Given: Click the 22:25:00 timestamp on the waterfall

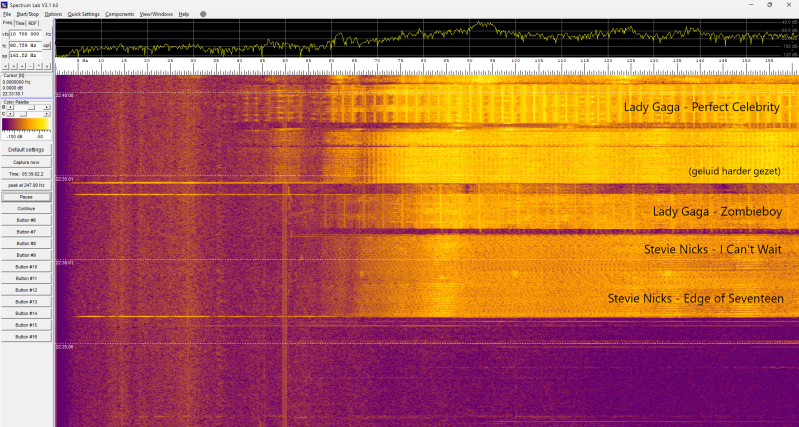Looking at the screenshot, I should pyautogui.click(x=65, y=346).
